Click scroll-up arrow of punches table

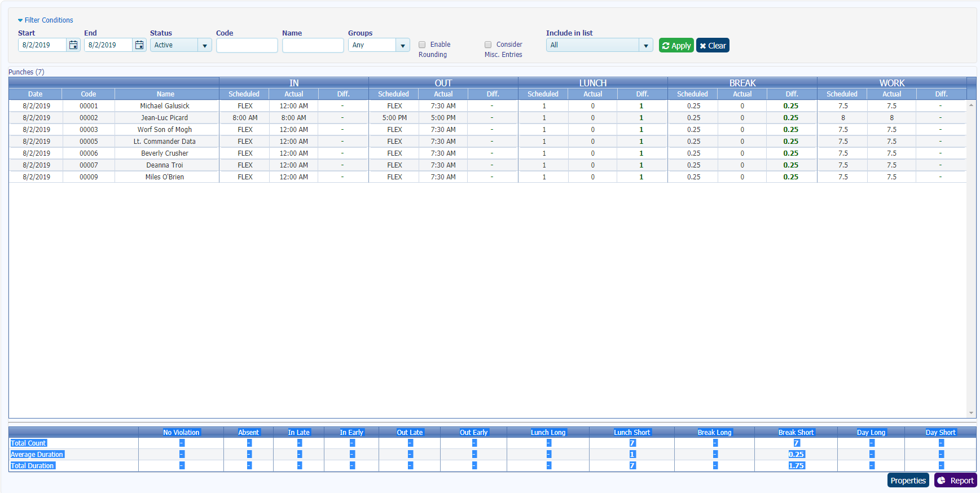point(971,105)
